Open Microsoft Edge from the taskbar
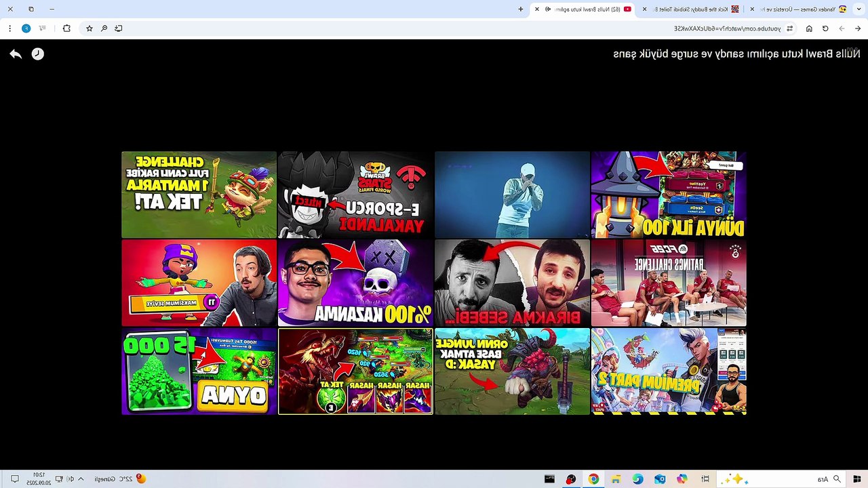The height and width of the screenshot is (488, 868). point(637,479)
